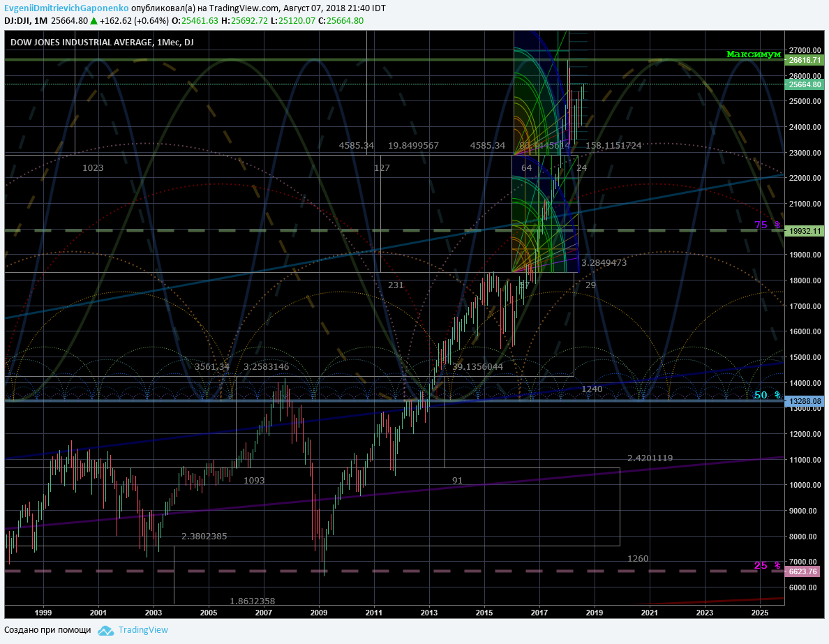Click the 2025 year on time axis
Screen dimensions: 829x644
(760, 613)
